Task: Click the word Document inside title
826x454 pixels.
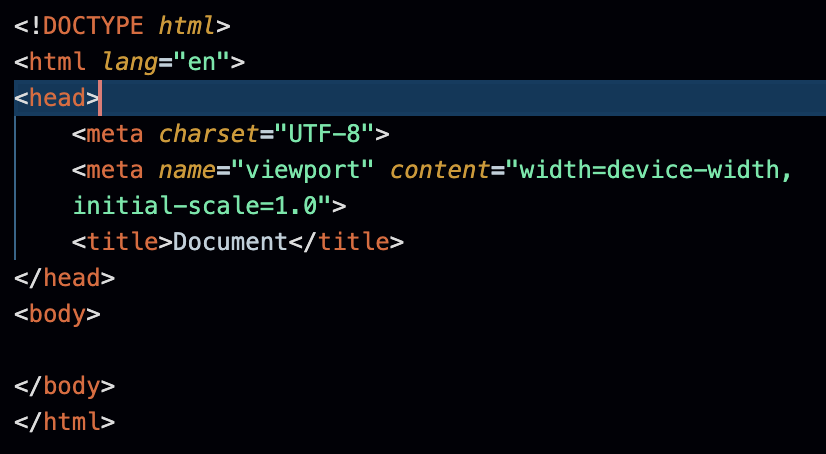Action: (230, 242)
